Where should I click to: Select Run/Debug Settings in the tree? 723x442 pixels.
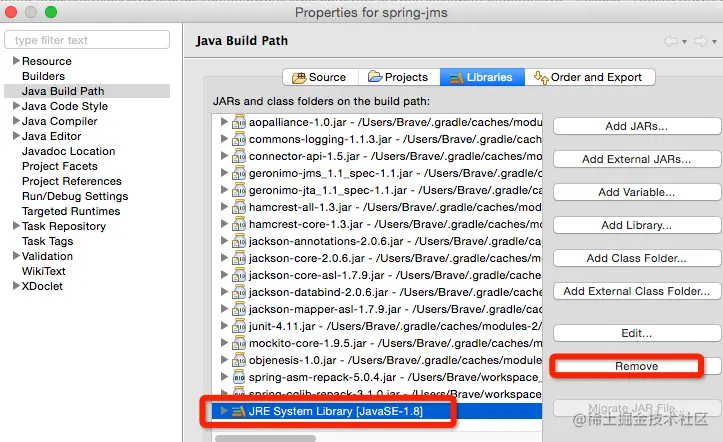coord(75,196)
